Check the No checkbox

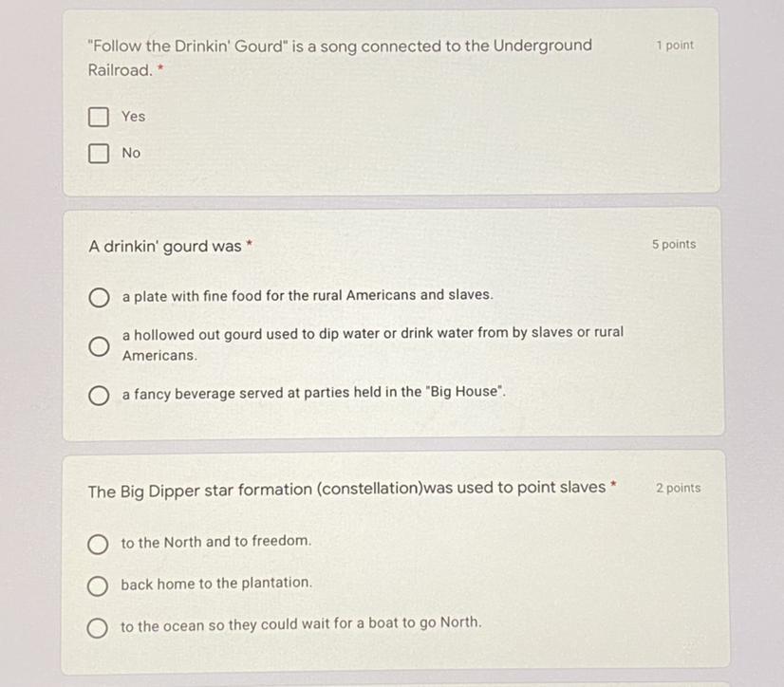tap(99, 154)
